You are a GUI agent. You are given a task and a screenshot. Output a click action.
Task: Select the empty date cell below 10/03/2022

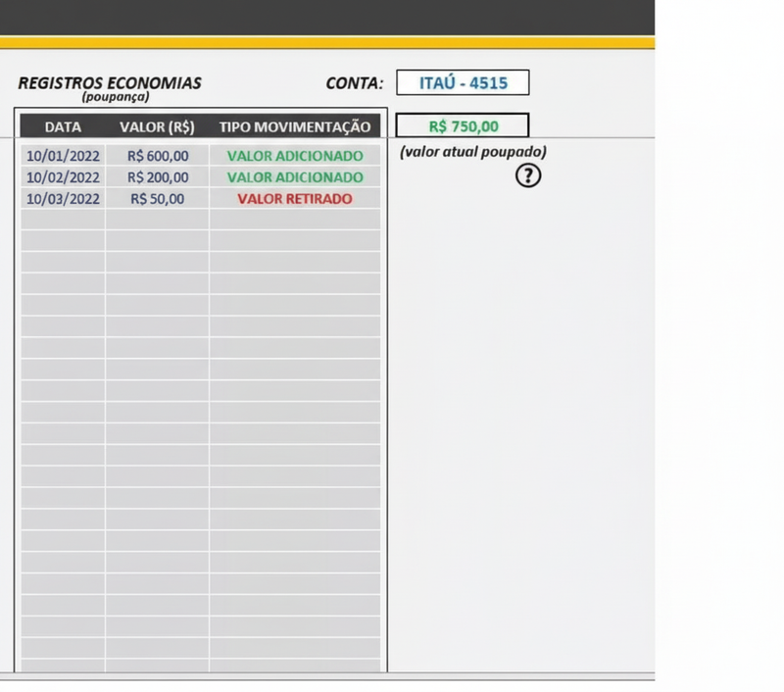click(x=63, y=220)
